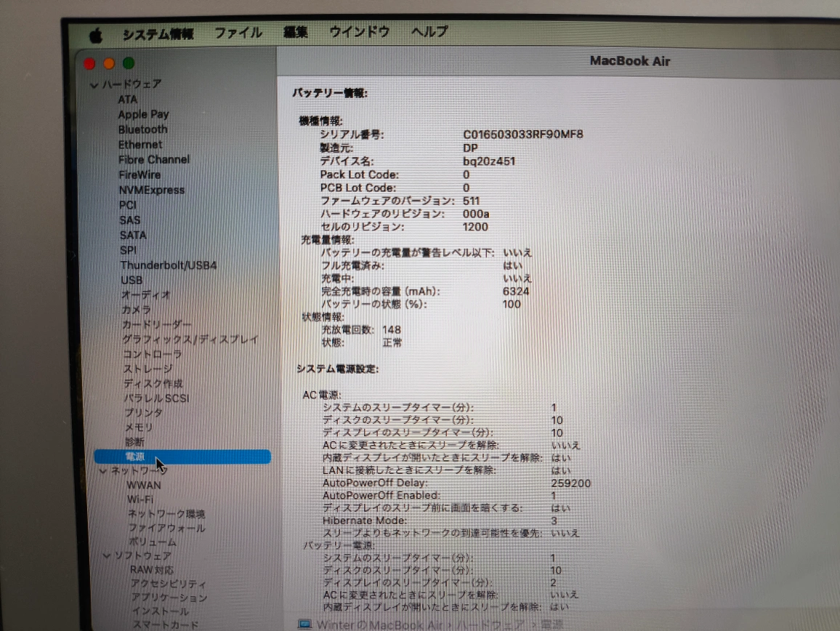This screenshot has width=840, height=631.
Task: Click the 正常 battery condition value
Action: [392, 342]
